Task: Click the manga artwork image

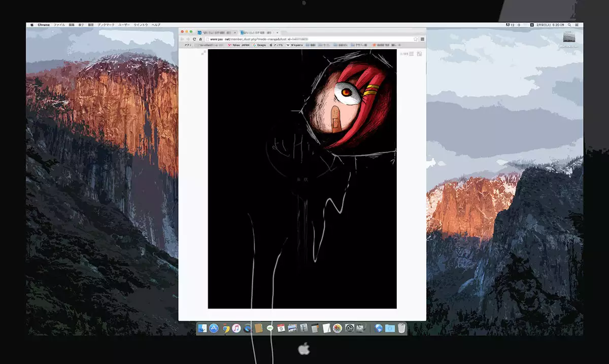Action: pyautogui.click(x=302, y=178)
